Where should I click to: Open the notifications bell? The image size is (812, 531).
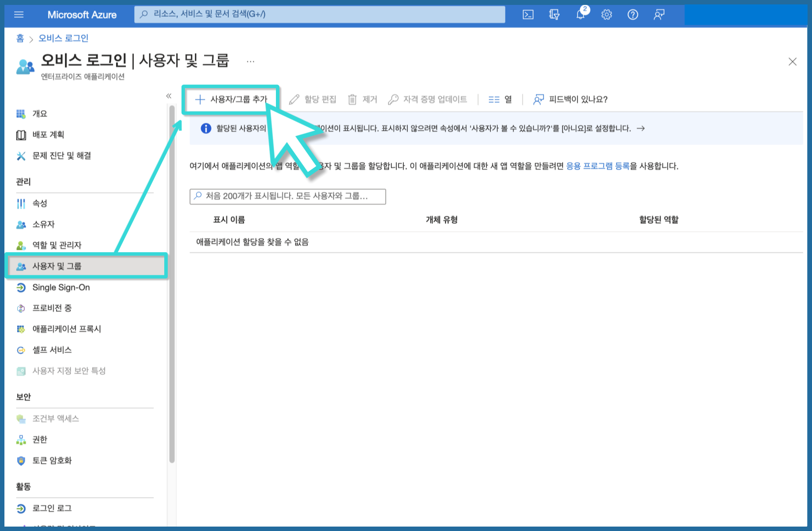[x=581, y=14]
